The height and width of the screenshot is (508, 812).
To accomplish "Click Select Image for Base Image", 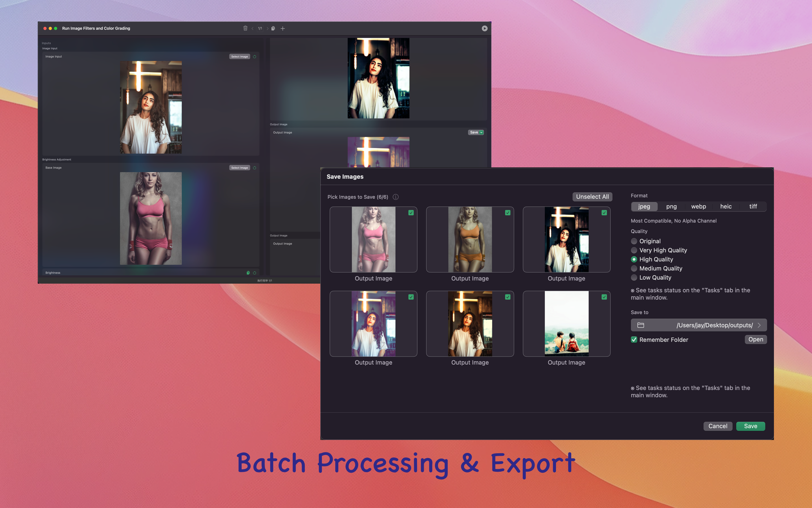I will click(240, 168).
